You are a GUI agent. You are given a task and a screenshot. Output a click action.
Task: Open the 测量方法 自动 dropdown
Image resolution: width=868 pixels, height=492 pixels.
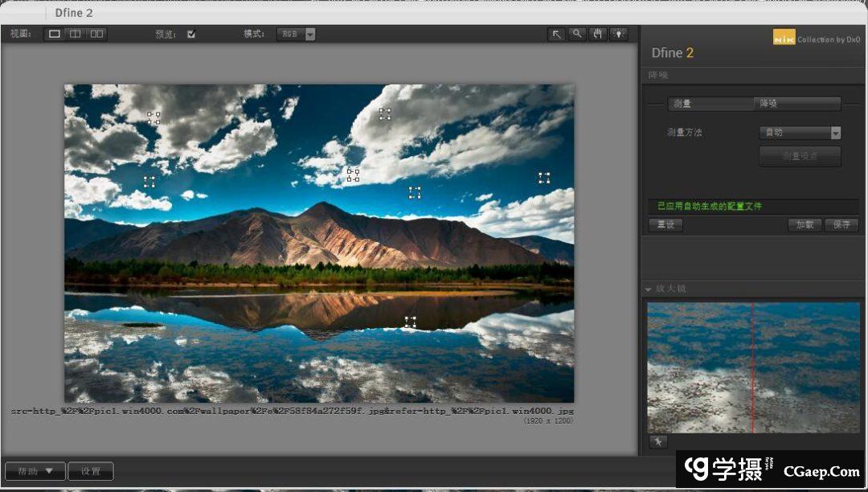[x=800, y=133]
